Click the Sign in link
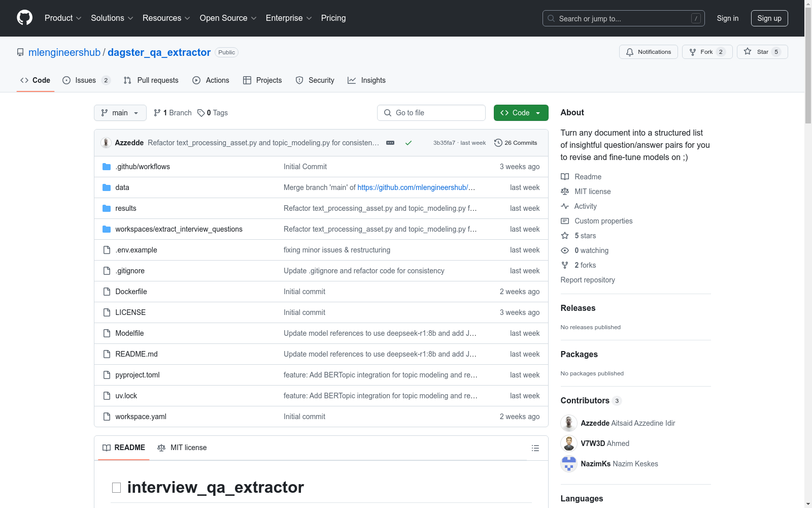The width and height of the screenshot is (812, 508). coord(728,18)
